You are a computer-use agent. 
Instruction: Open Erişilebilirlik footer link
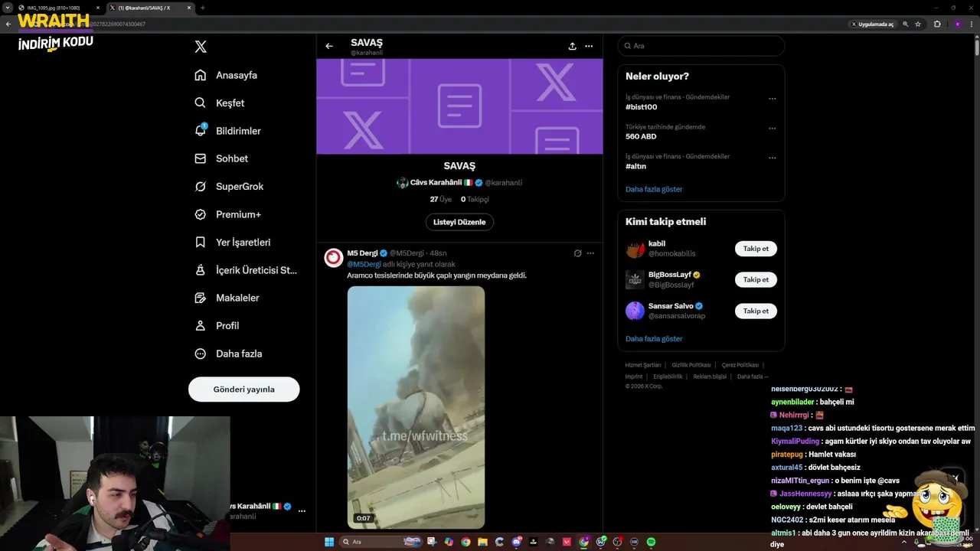click(x=668, y=377)
